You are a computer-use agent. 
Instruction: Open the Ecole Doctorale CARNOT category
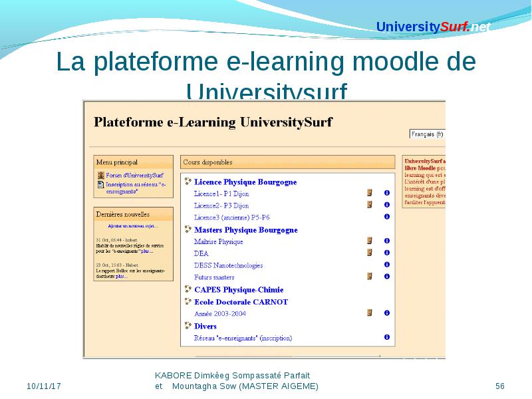241,302
